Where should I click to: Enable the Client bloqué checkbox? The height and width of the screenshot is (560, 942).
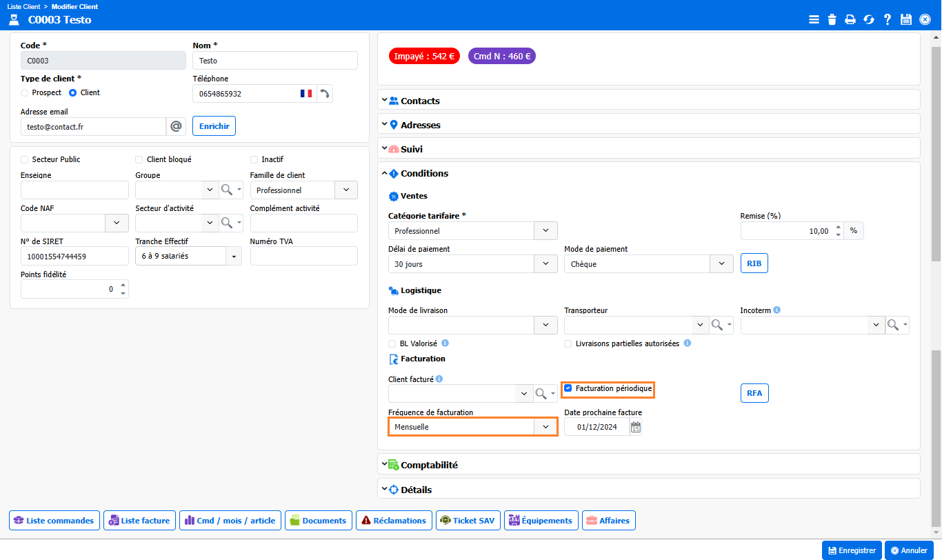click(x=139, y=159)
